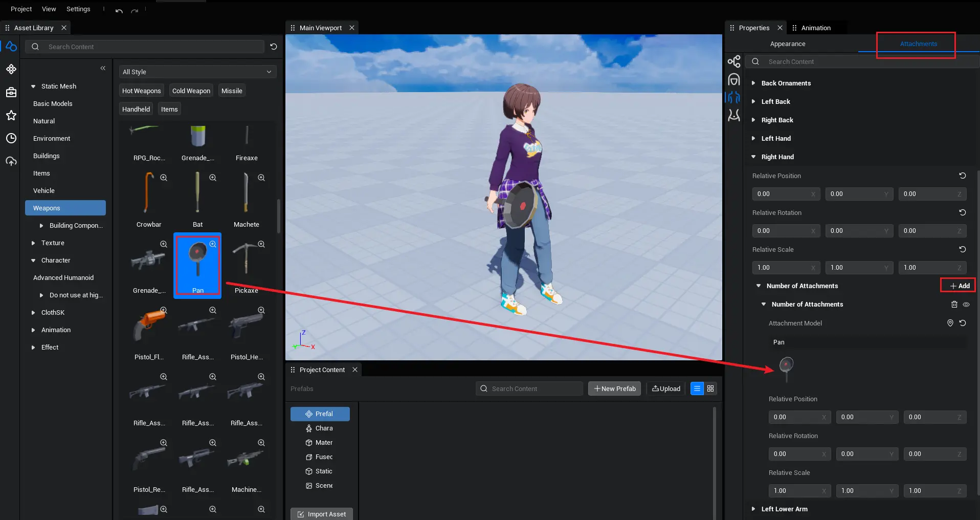Switch to the Attachments tab
The width and height of the screenshot is (980, 520).
(919, 44)
